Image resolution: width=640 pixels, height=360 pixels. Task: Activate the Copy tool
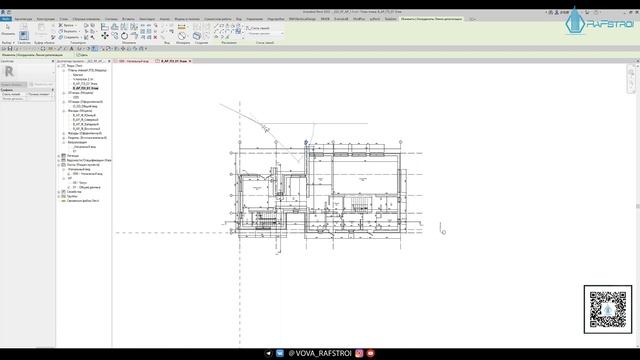click(115, 36)
